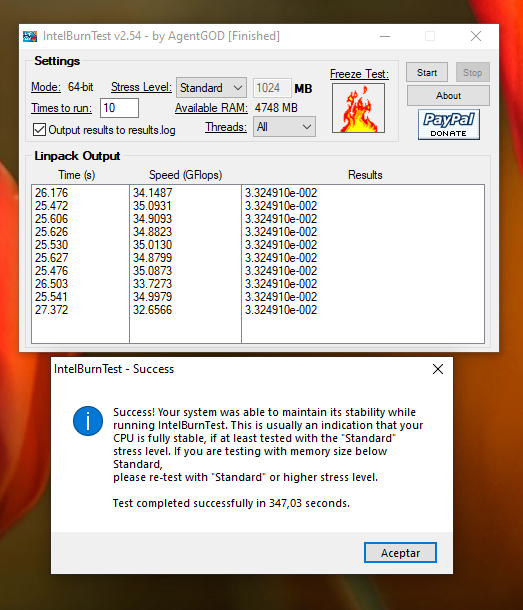Expand the Threads All dropdown
The height and width of the screenshot is (610, 523).
(x=284, y=127)
